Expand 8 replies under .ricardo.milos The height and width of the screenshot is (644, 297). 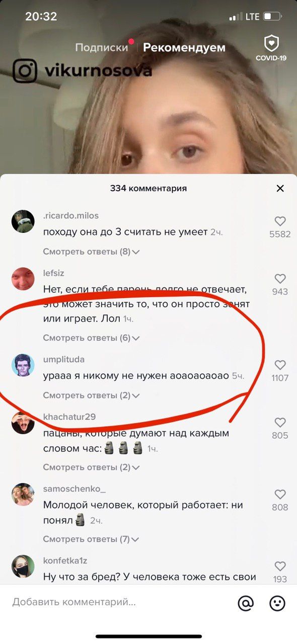point(91,252)
